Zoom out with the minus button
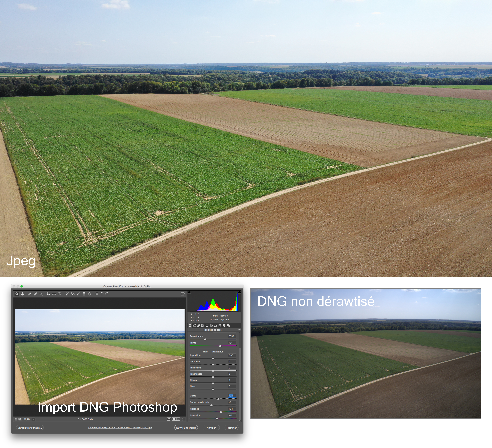 [16, 419]
